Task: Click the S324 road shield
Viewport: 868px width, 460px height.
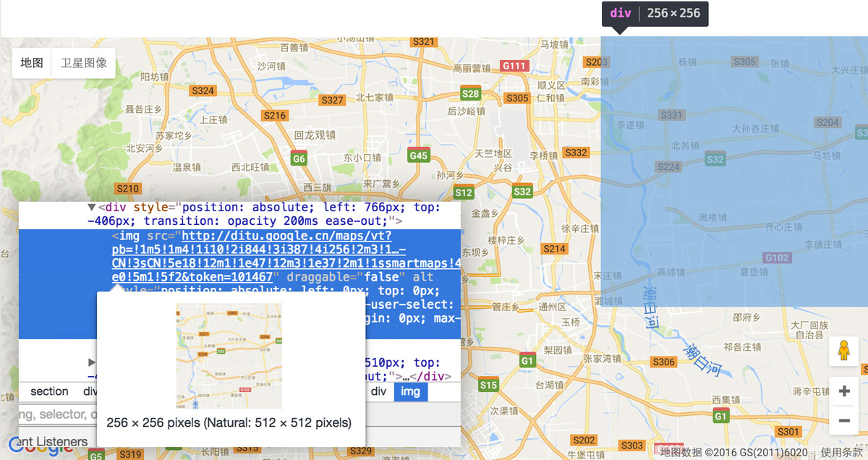Action: coord(203,90)
